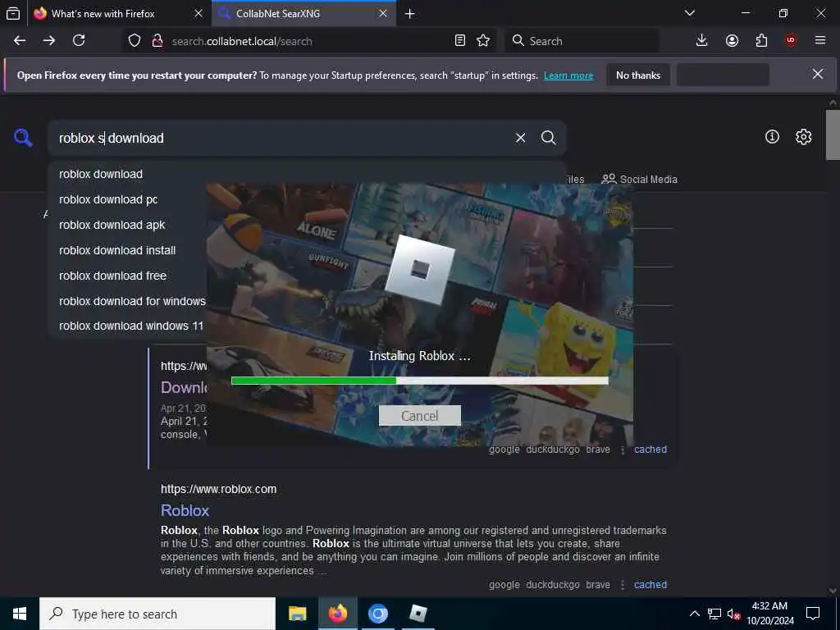
Task: Submit search with the magnifier button
Action: click(548, 138)
